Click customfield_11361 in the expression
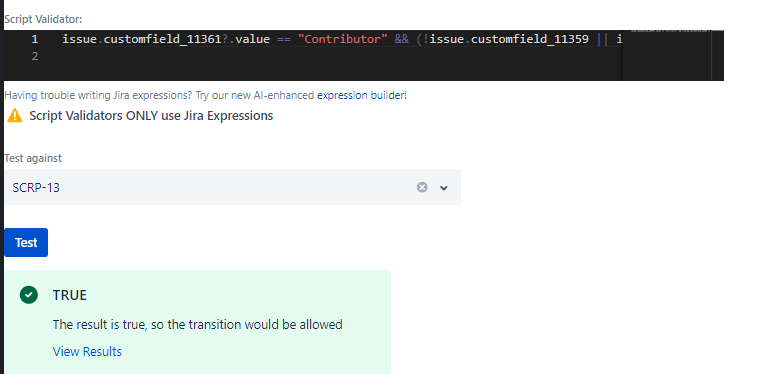Viewport: 763px width, 374px height. tap(163, 39)
